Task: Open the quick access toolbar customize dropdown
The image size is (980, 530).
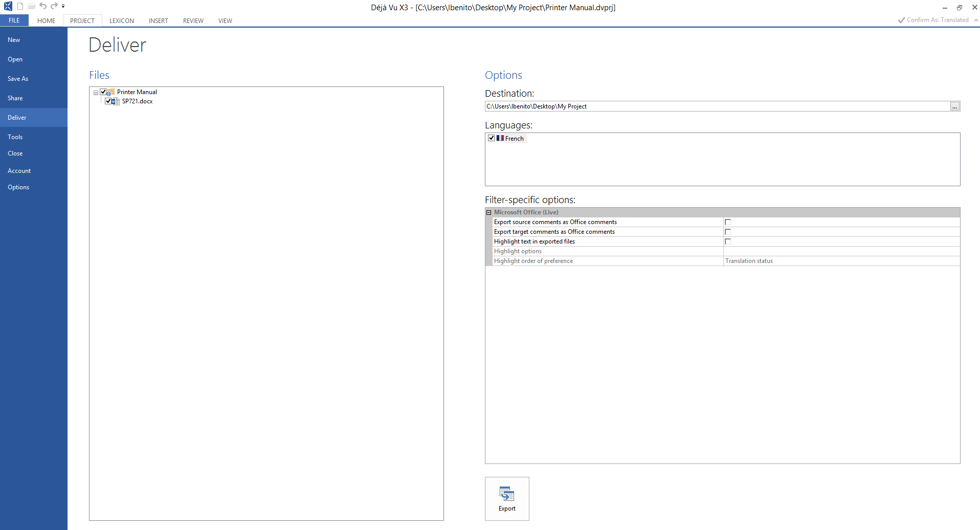Action: pyautogui.click(x=63, y=7)
